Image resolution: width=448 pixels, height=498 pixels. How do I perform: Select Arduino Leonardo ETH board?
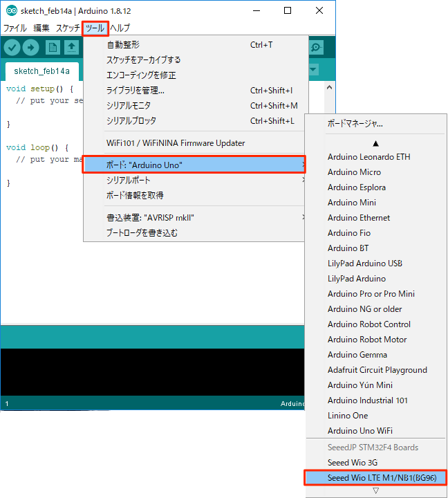[x=376, y=157]
